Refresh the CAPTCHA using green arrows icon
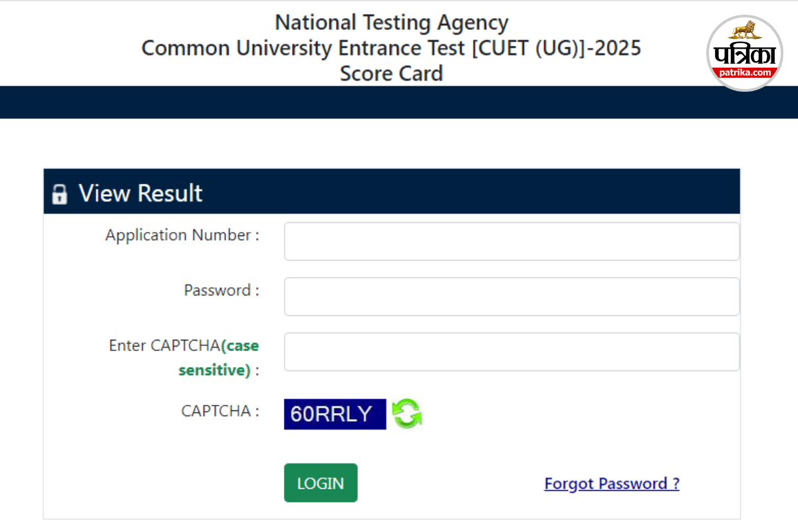Screen dimensions: 798x532 (407, 414)
